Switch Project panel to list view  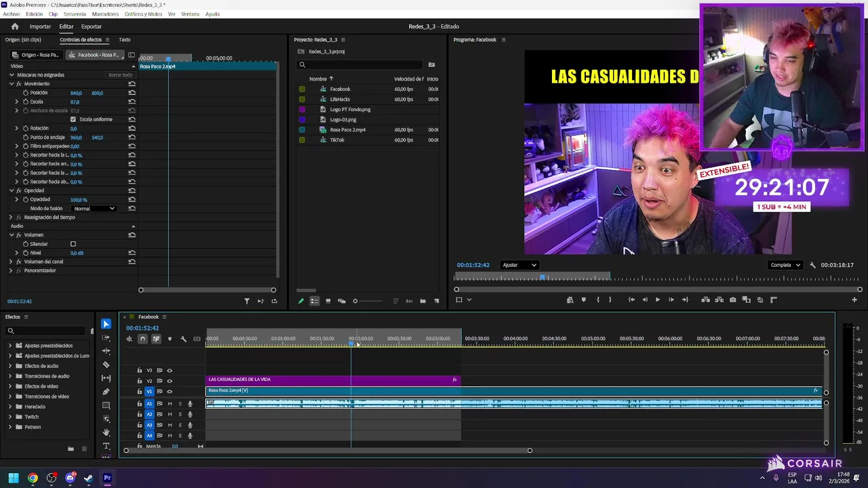pyautogui.click(x=315, y=301)
